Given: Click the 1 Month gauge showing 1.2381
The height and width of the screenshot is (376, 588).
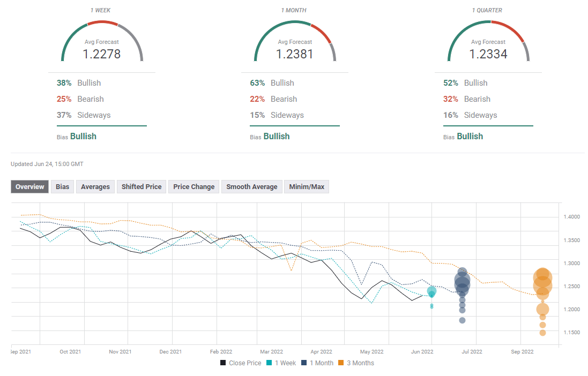Looking at the screenshot, I should pyautogui.click(x=295, y=47).
